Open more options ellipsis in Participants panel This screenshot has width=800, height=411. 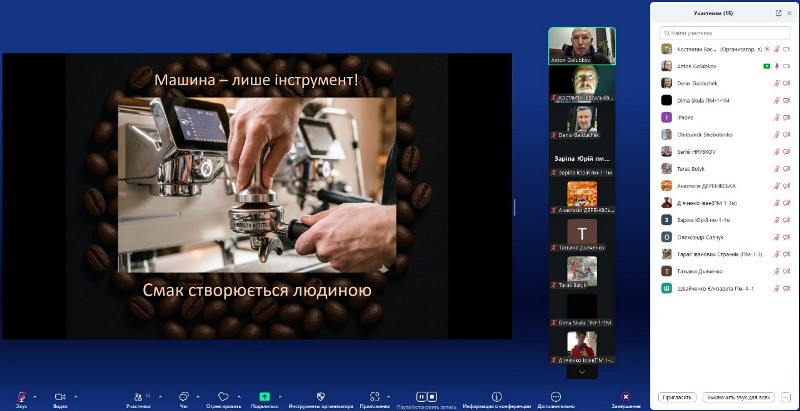click(x=786, y=397)
